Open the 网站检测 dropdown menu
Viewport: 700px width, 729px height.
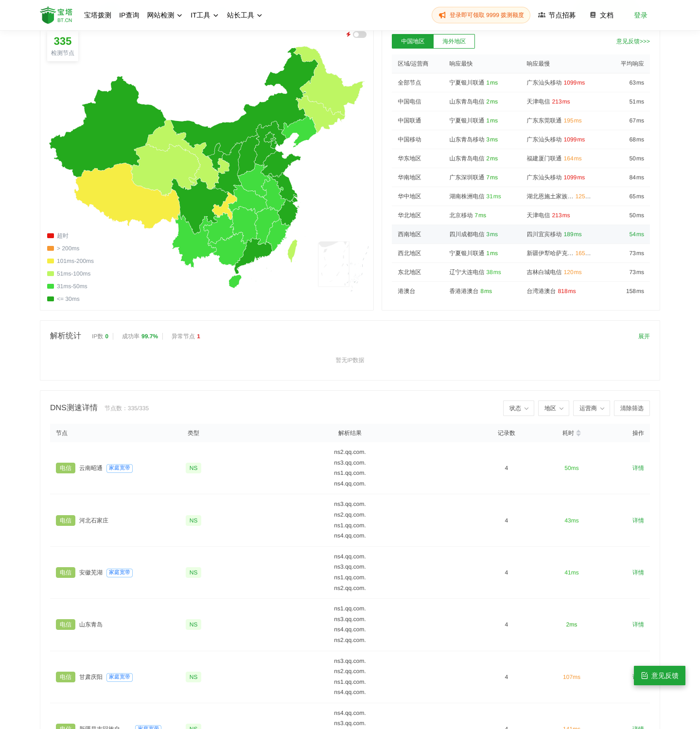(x=165, y=15)
